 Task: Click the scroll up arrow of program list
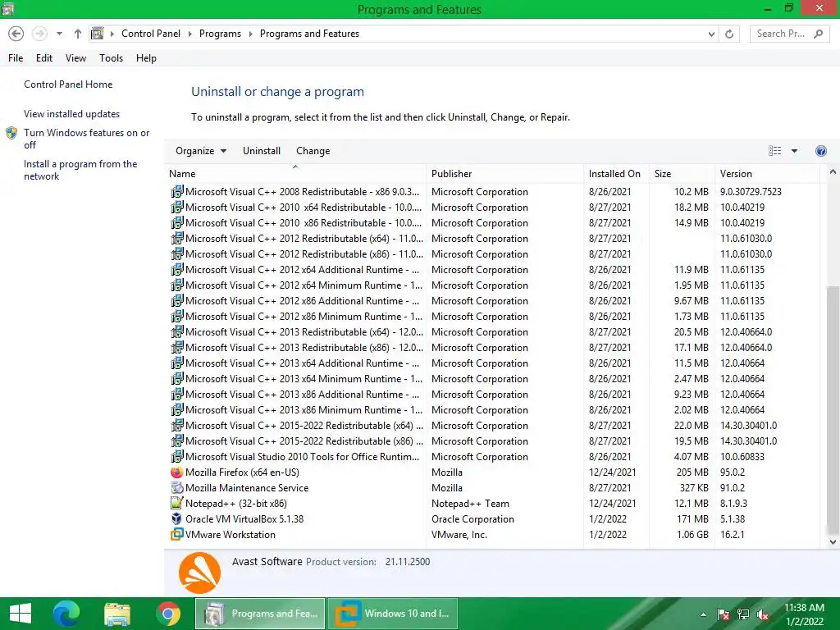coord(832,172)
